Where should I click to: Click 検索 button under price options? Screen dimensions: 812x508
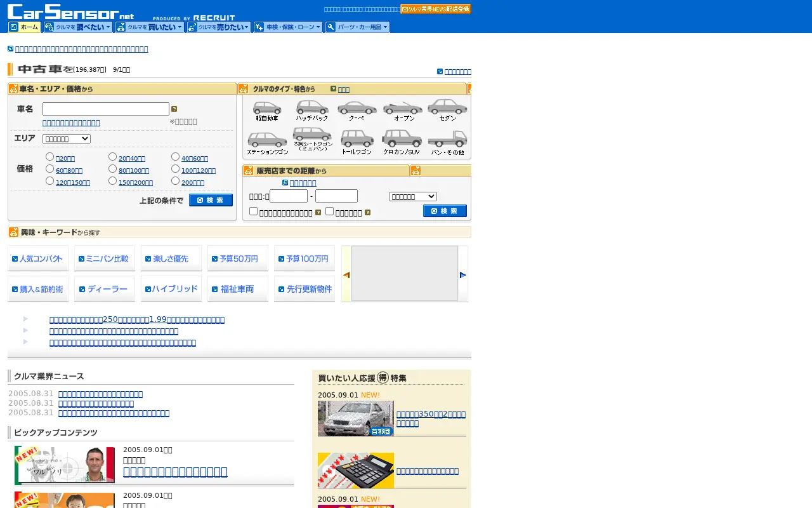211,200
